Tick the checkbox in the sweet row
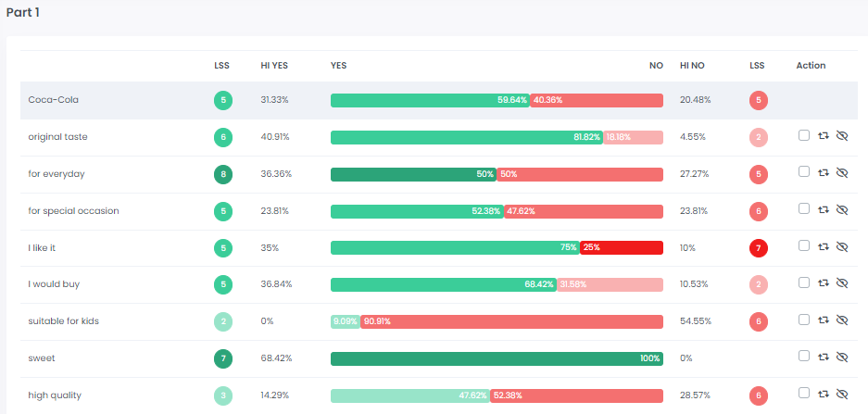The width and height of the screenshot is (868, 414). click(804, 357)
